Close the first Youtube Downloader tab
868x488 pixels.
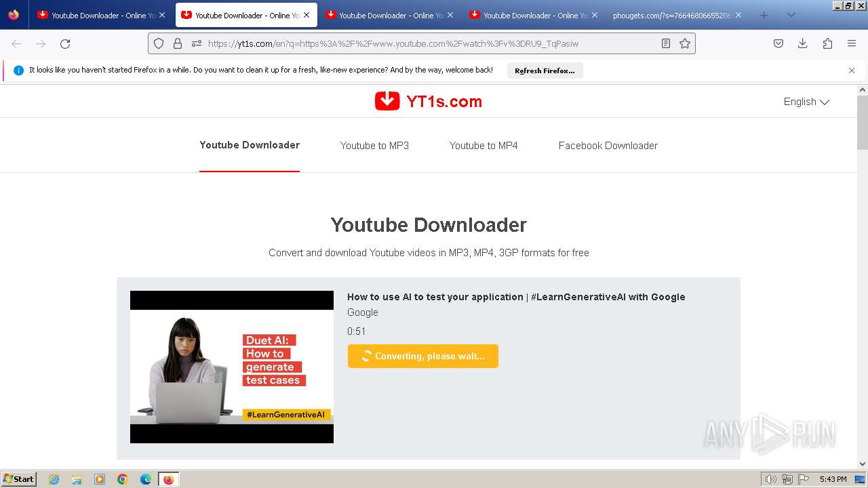(x=162, y=15)
